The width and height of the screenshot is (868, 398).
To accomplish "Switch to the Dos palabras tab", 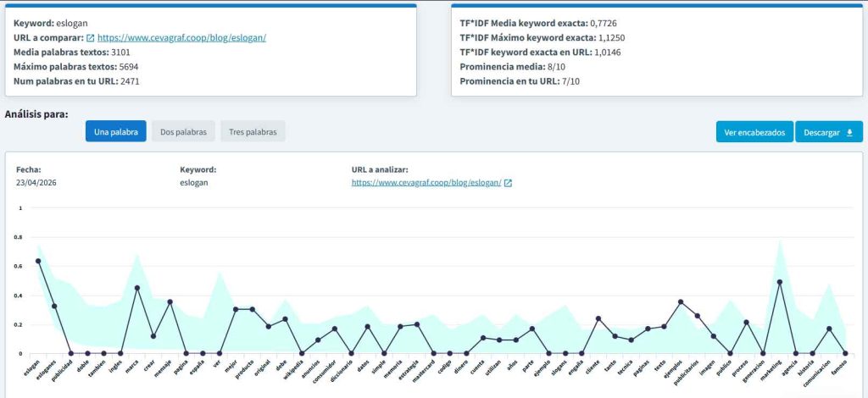I will [183, 132].
